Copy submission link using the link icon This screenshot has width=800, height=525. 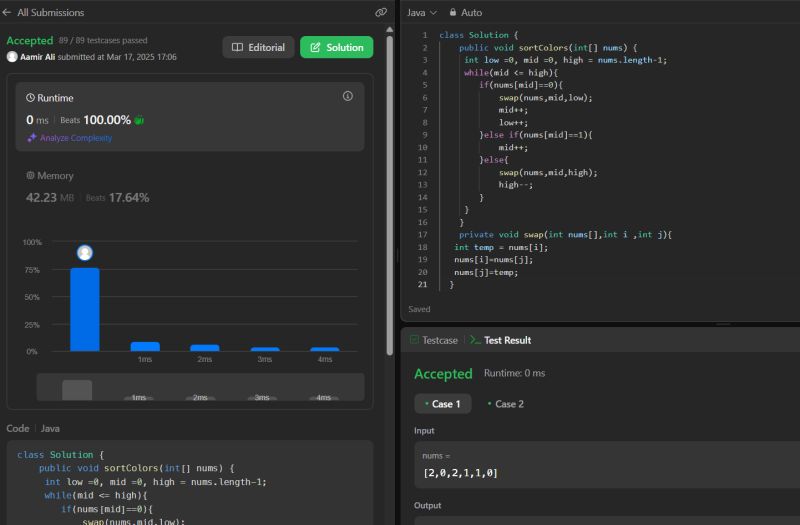tap(381, 13)
